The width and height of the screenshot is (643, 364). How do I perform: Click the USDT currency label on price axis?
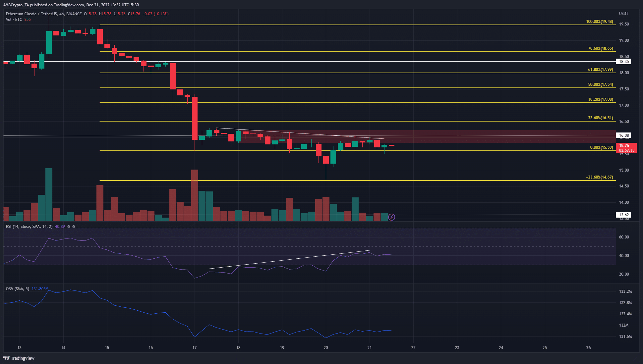coord(623,14)
